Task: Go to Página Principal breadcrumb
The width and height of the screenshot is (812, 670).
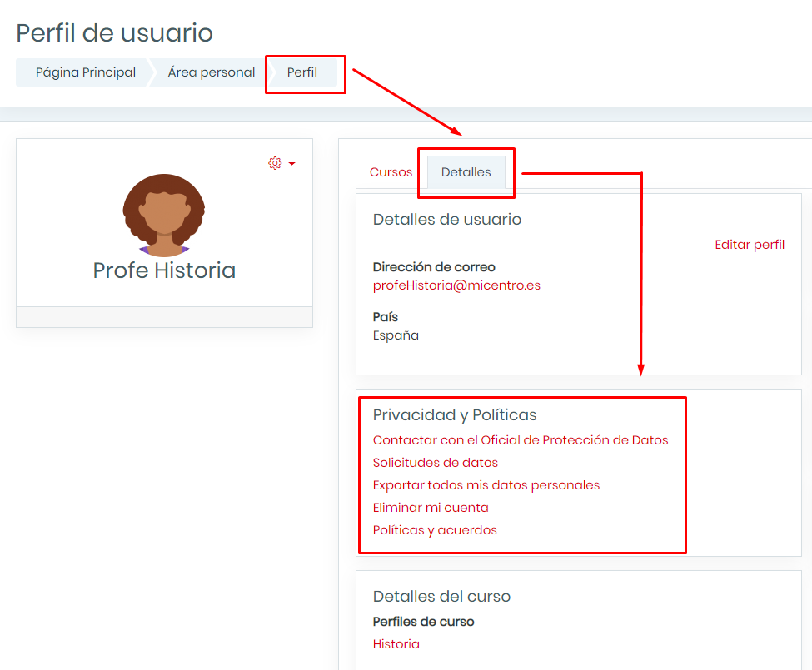Action: coord(86,72)
